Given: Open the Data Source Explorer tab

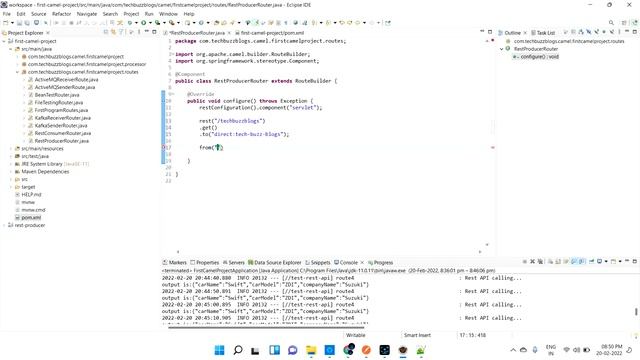Looking at the screenshot, I should click(x=274, y=262).
